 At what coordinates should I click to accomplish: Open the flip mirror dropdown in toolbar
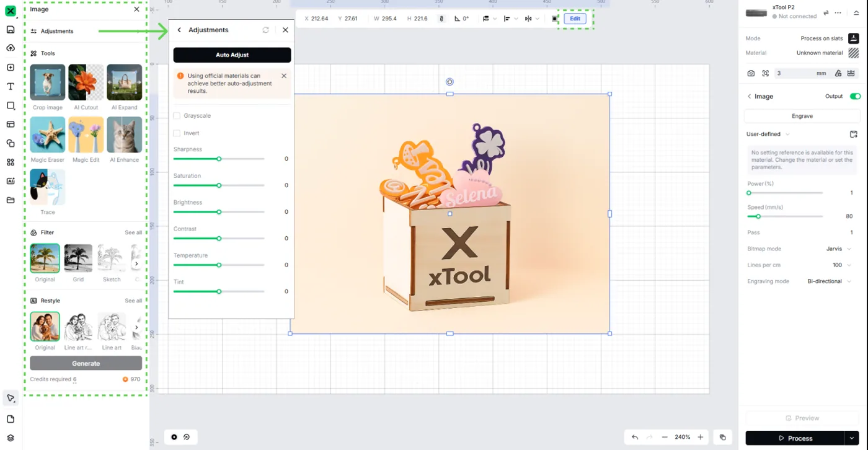tap(532, 19)
